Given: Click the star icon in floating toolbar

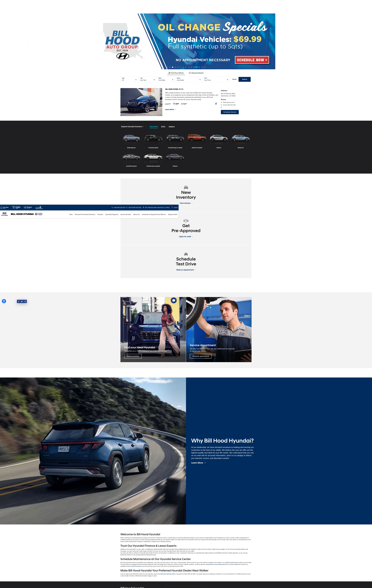Looking at the screenshot, I should click(22, 301).
